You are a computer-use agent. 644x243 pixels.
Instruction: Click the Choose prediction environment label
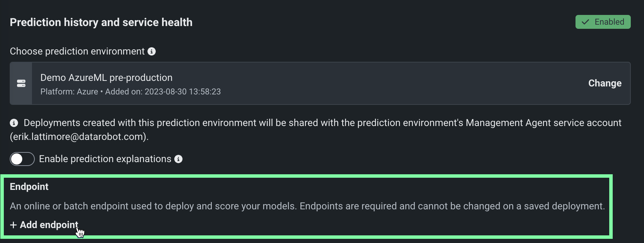77,51
